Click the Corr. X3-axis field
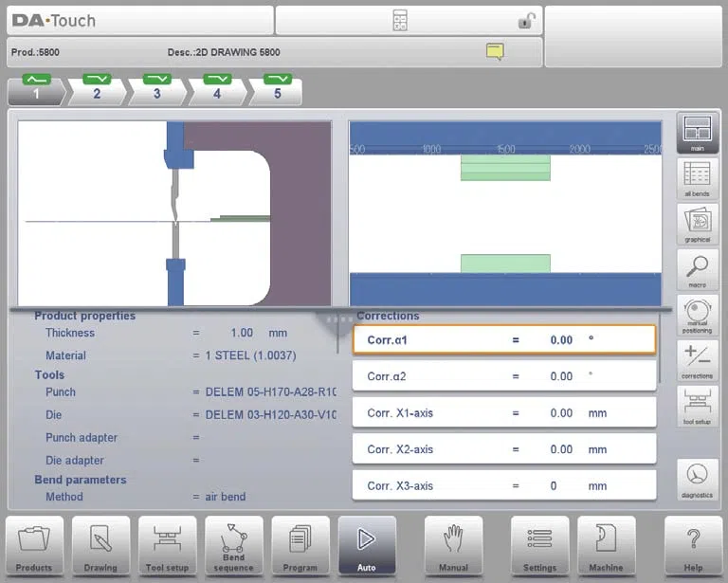Viewport: 728px width, 583px height. coord(504,485)
